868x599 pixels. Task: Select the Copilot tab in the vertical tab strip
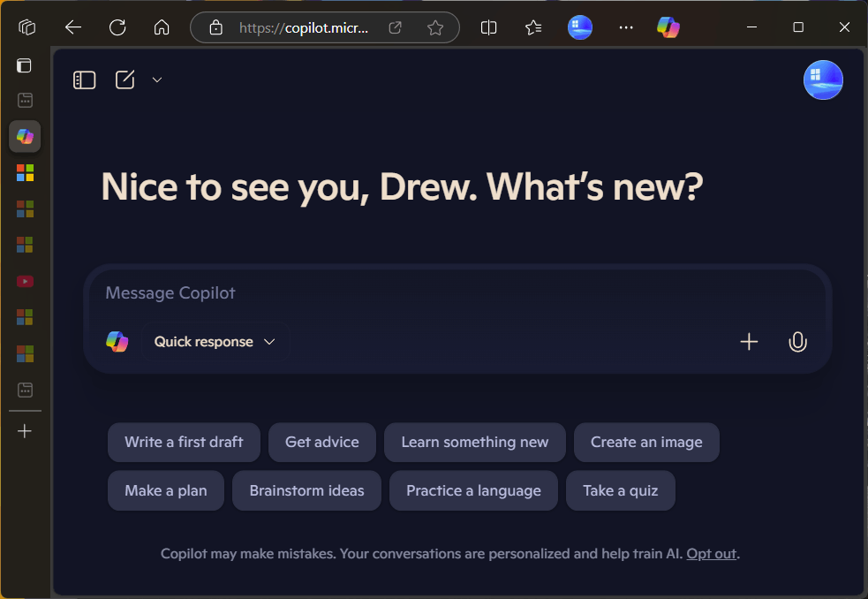pos(25,136)
